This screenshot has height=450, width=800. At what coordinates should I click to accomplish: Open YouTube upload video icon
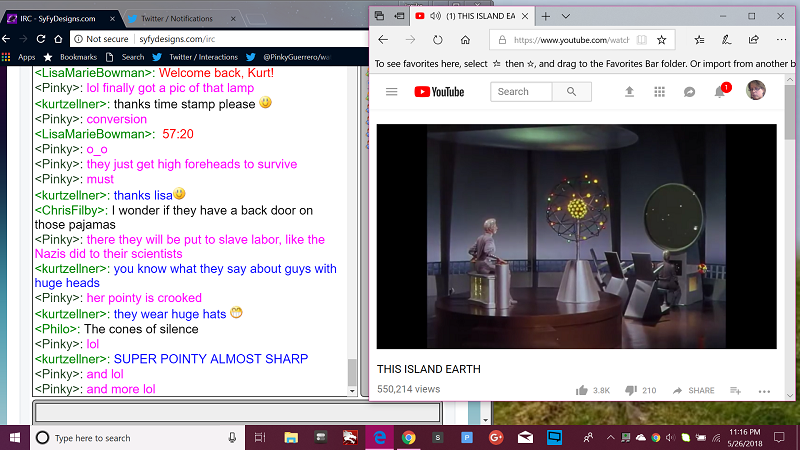click(x=629, y=92)
